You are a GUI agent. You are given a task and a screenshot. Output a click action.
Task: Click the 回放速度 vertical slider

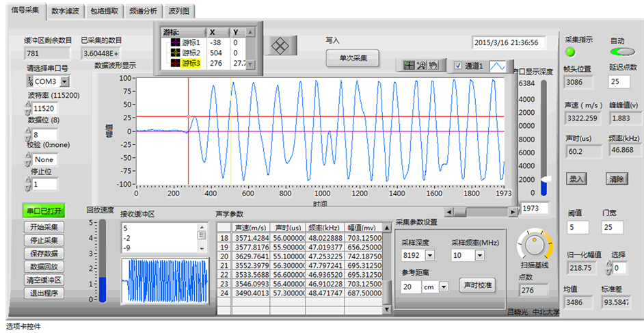[103, 260]
